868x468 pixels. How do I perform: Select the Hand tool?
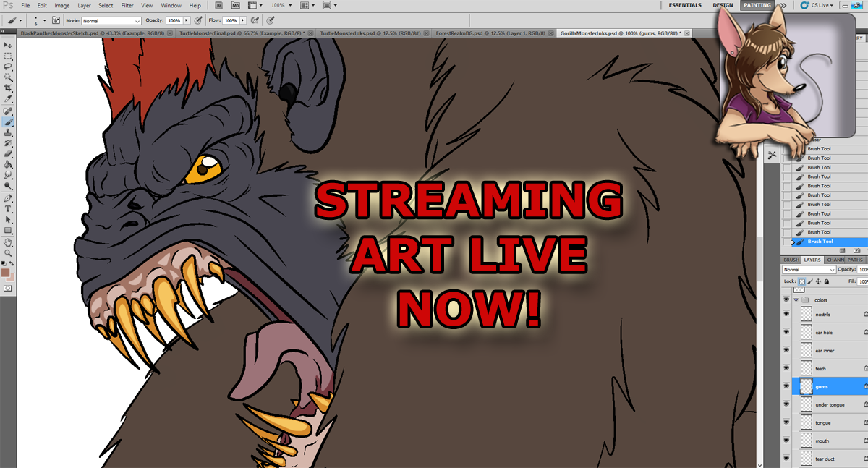tap(8, 243)
